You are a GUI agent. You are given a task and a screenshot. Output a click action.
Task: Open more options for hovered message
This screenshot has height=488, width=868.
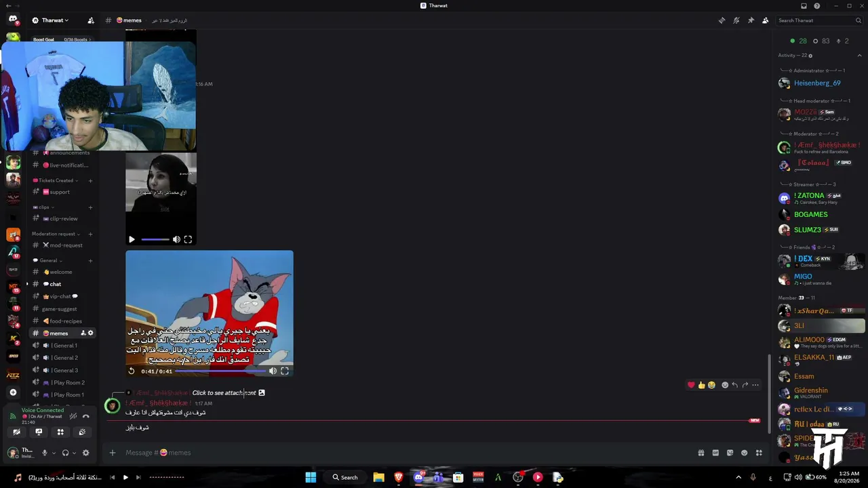(x=755, y=385)
